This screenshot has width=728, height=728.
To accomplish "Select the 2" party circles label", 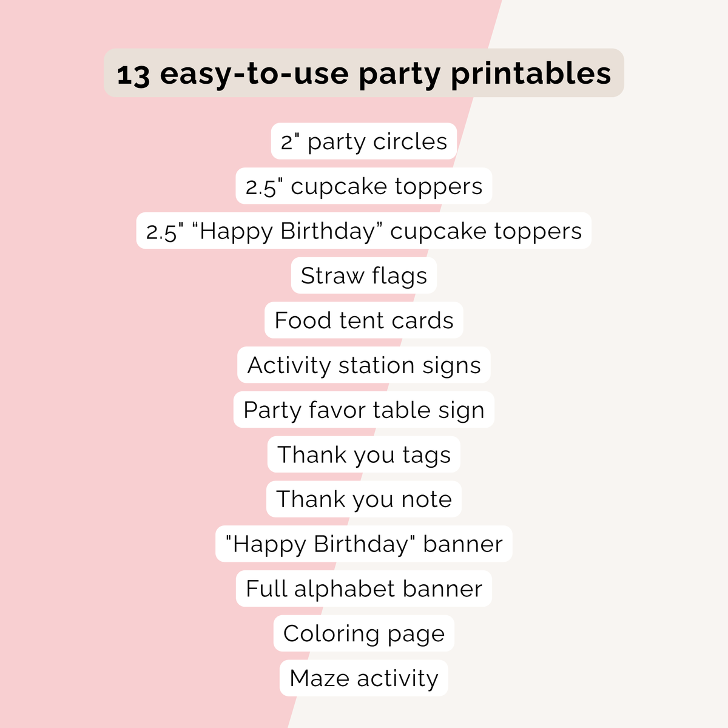I will [x=363, y=141].
